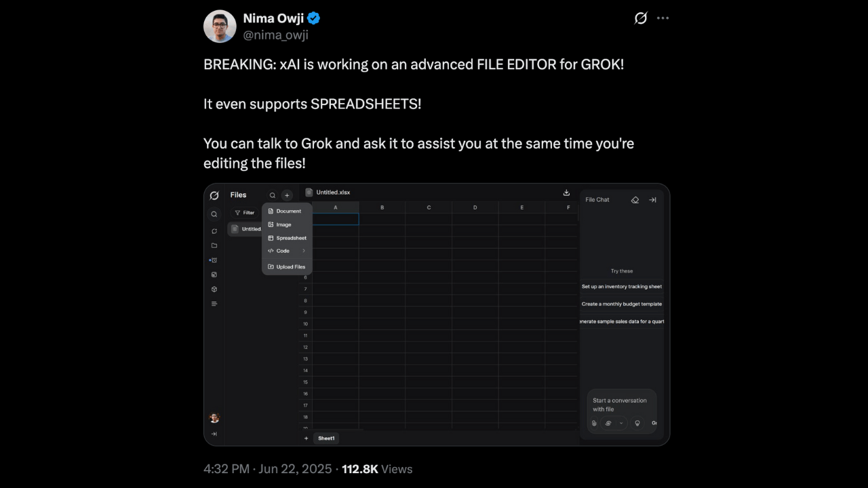The height and width of the screenshot is (488, 868).
Task: Click the eraser icon in File Chat
Action: click(x=635, y=200)
